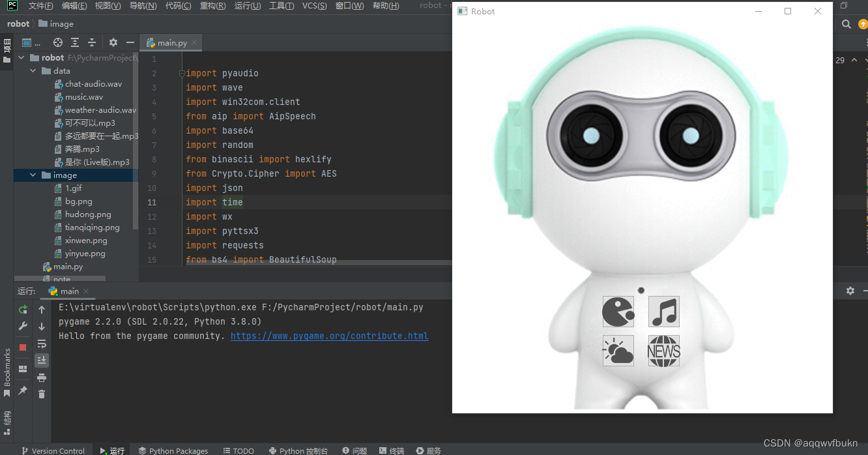Select music.wav in the project tree

click(x=83, y=97)
